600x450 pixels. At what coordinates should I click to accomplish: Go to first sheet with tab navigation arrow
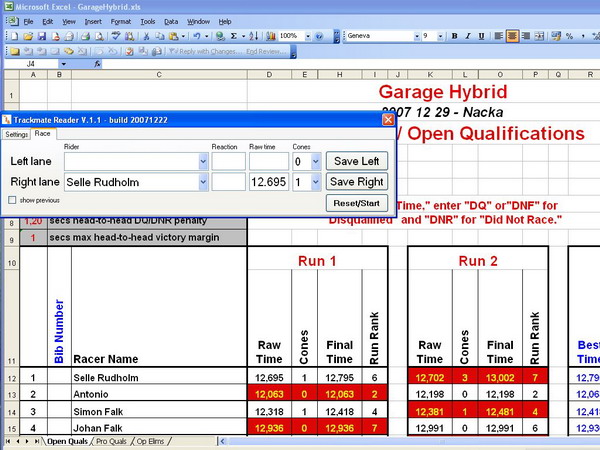[8, 441]
